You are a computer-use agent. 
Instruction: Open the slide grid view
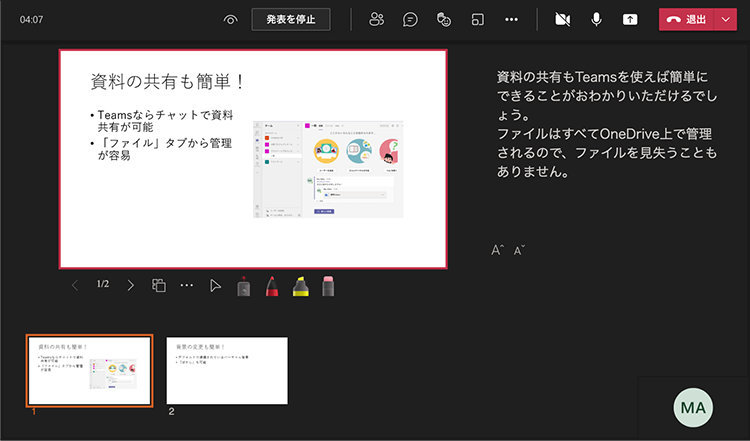[x=159, y=285]
